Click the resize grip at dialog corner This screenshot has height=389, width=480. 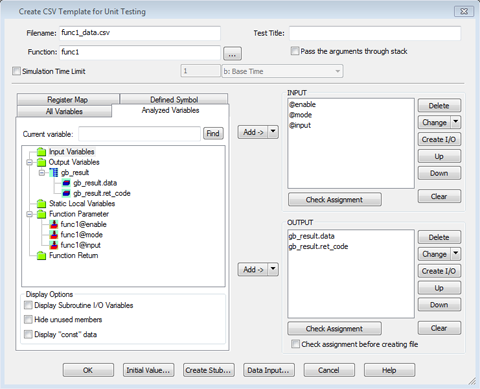472,381
